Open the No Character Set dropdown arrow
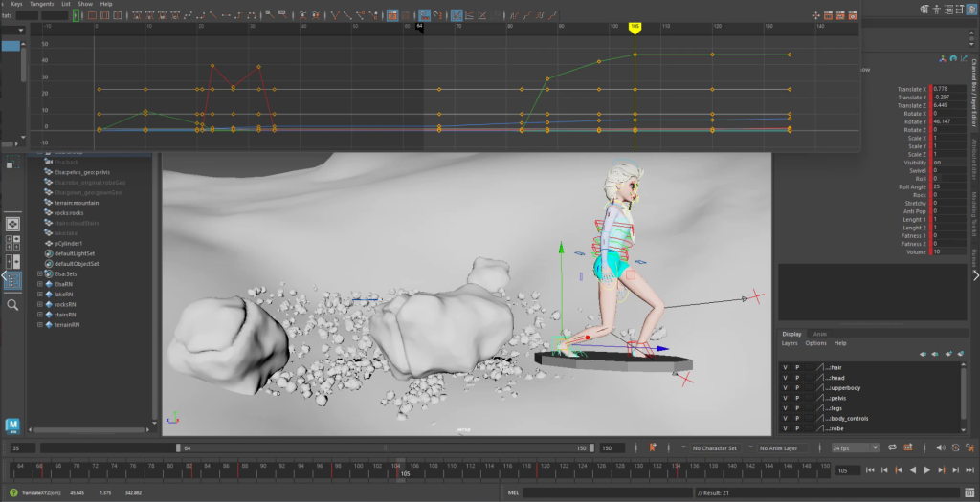This screenshot has width=980, height=502. click(683, 447)
